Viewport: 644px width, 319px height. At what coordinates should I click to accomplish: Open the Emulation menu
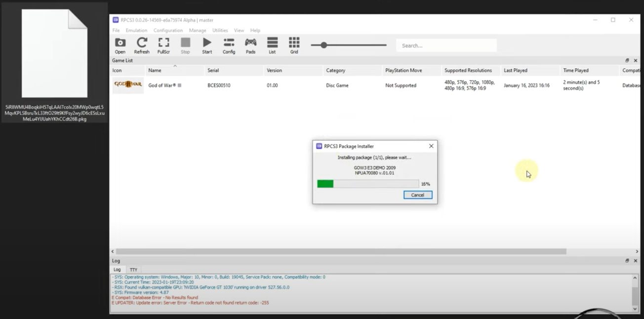click(136, 30)
